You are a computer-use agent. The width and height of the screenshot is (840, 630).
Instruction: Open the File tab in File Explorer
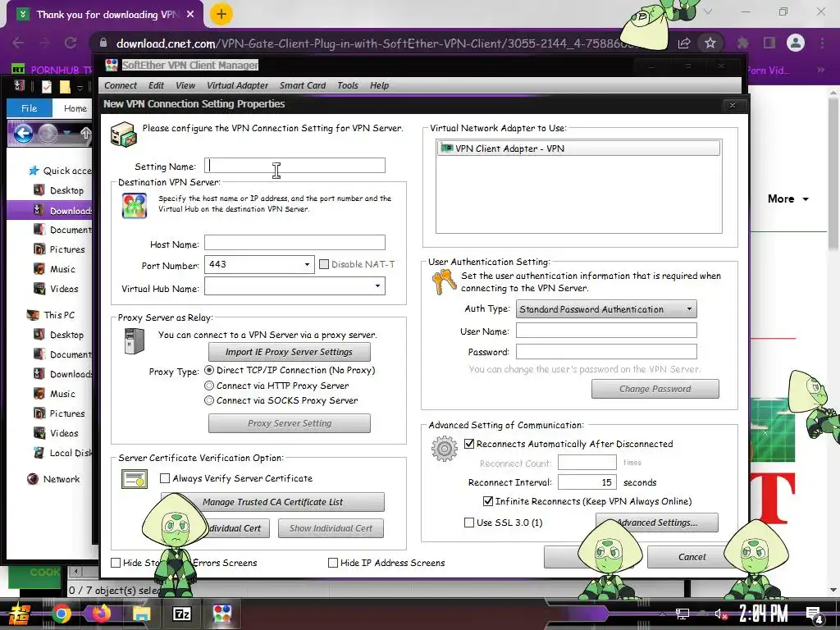click(30, 108)
